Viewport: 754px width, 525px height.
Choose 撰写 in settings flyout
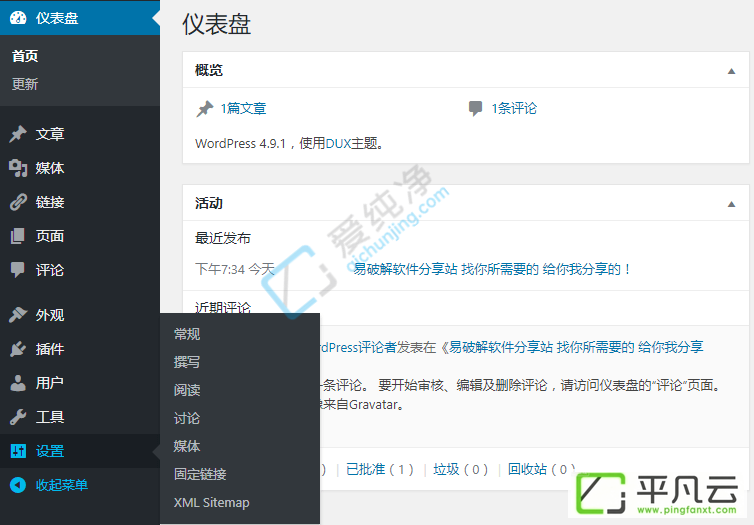[187, 362]
